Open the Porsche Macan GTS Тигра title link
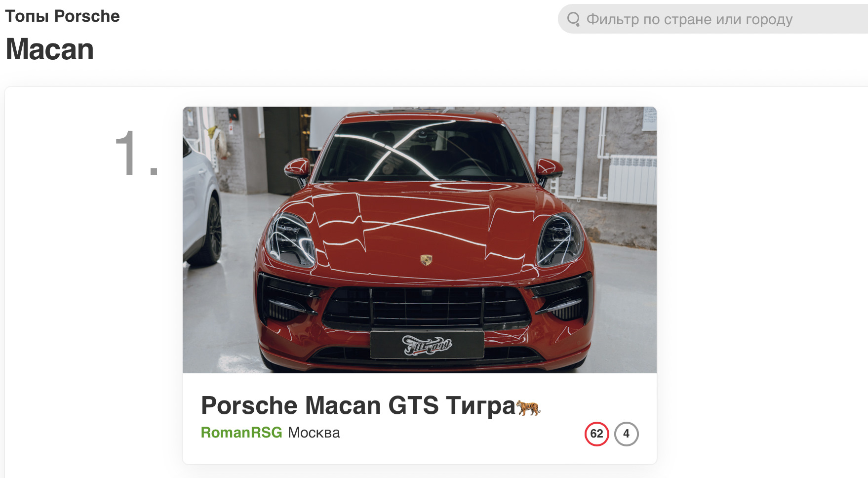Viewport: 868px width, 478px height. (371, 406)
